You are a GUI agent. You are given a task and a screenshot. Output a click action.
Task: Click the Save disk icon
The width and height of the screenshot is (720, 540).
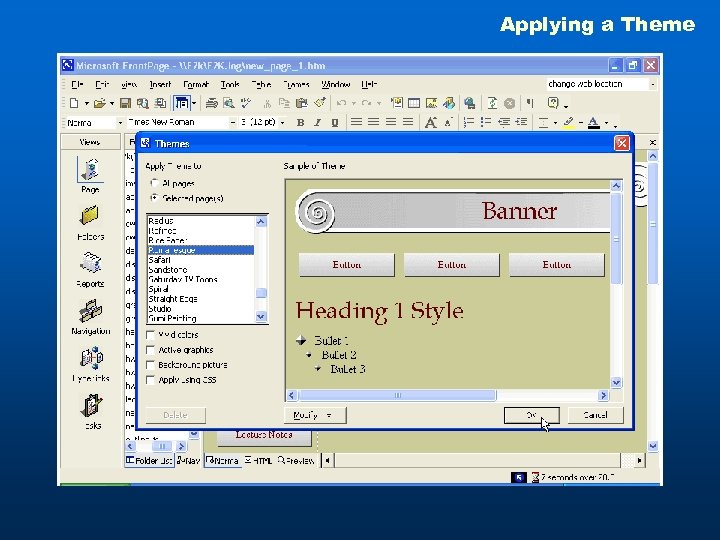coord(125,103)
